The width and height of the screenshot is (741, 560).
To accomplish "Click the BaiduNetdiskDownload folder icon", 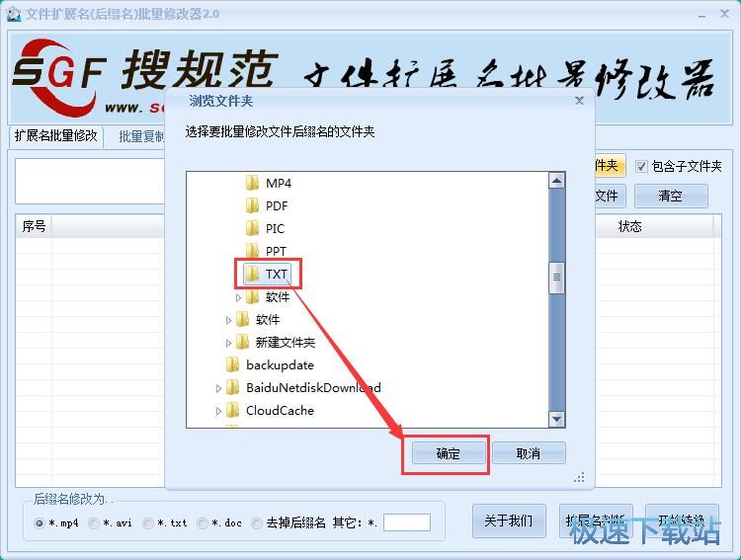I will coord(232,387).
